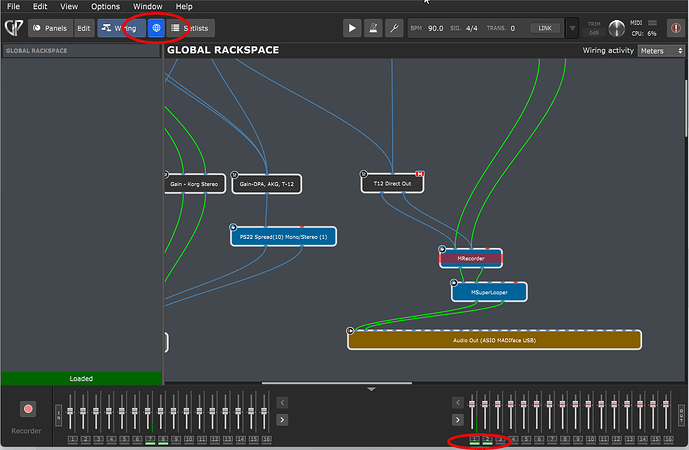Toggle output channel 2 number button
689x450 pixels.
[x=487, y=439]
